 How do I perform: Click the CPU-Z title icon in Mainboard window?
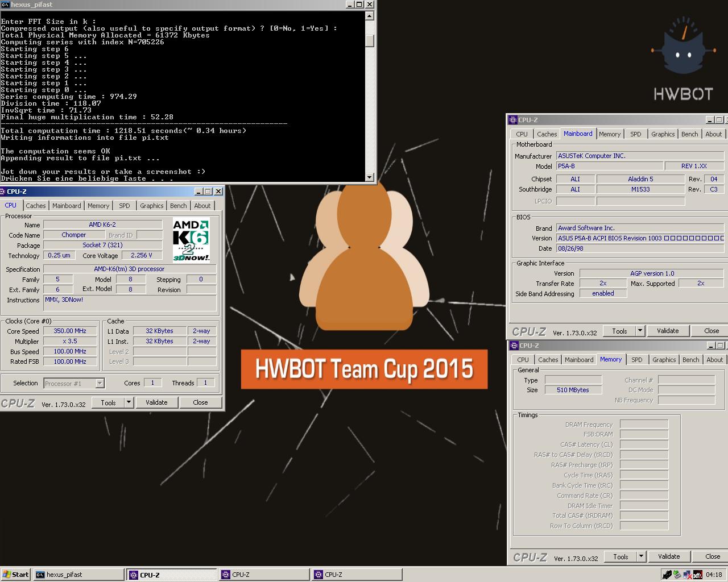514,120
